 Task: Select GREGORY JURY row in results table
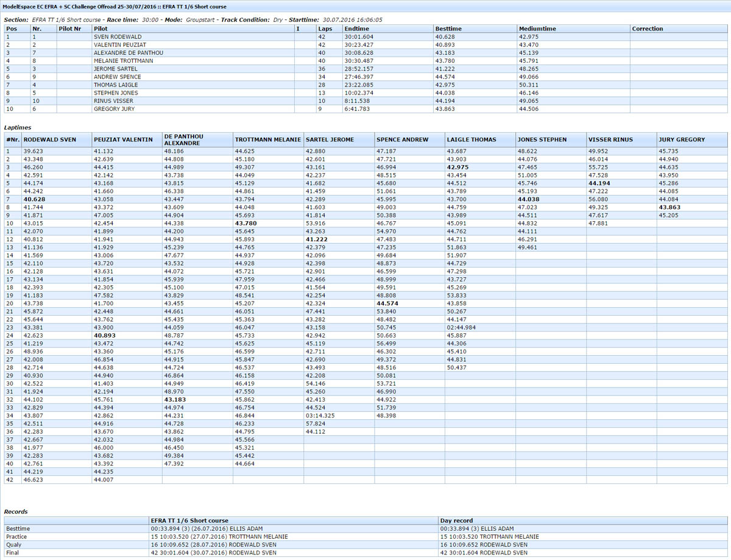114,109
